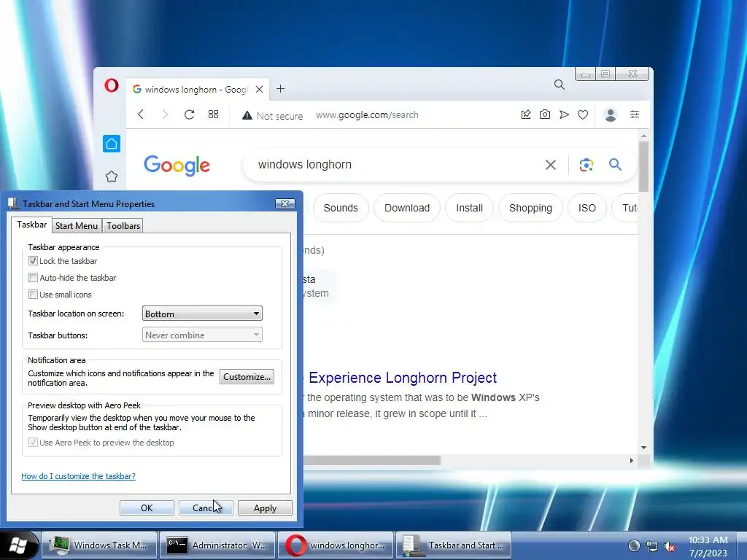747x560 pixels.
Task: Open the Opera menu logo
Action: click(112, 86)
